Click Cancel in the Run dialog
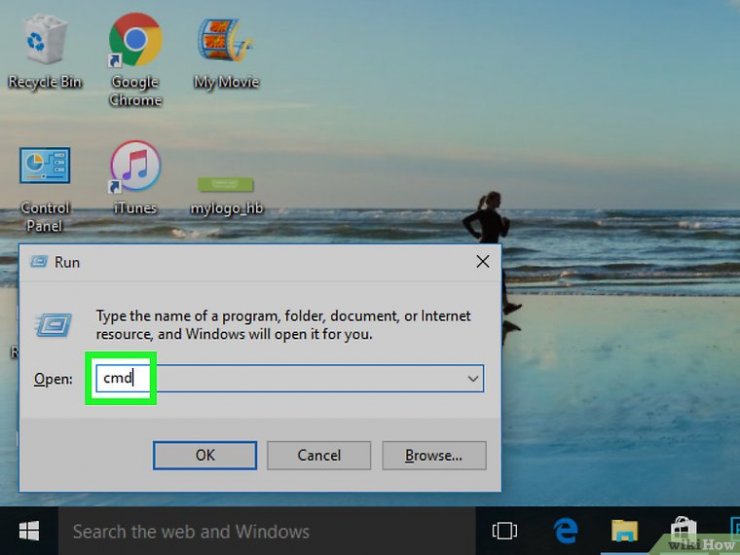The height and width of the screenshot is (555, 740). click(319, 455)
